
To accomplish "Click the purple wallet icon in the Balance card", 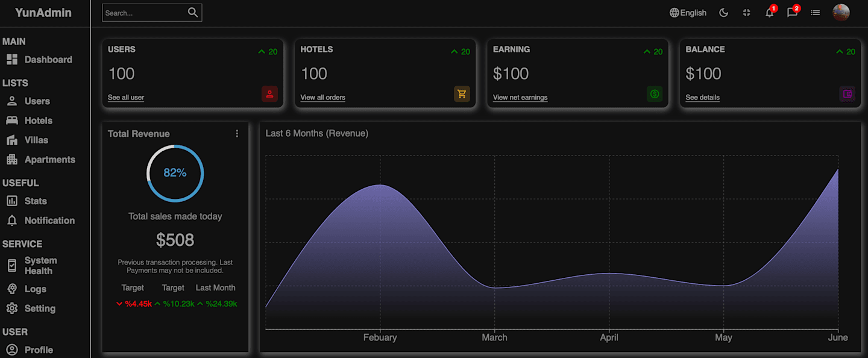I will [x=847, y=94].
